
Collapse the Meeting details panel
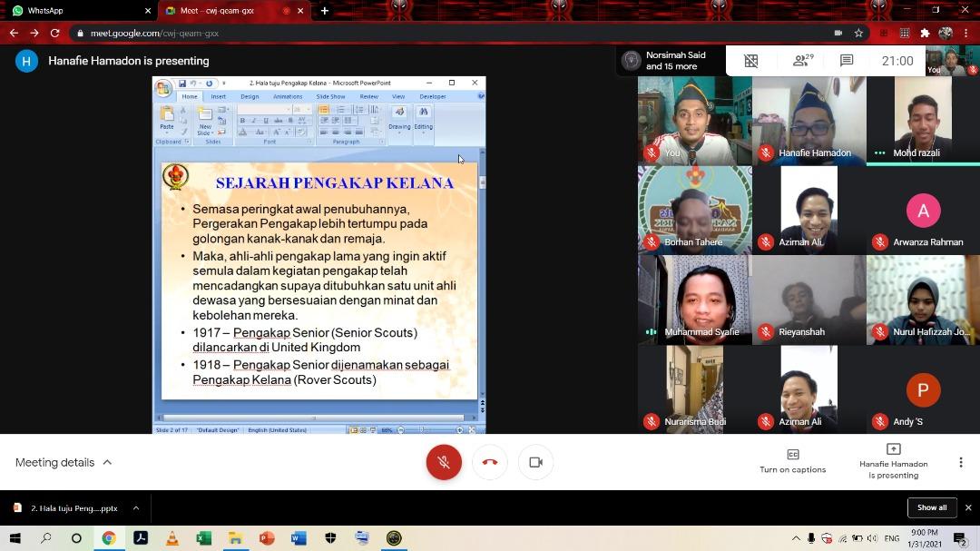tap(106, 462)
